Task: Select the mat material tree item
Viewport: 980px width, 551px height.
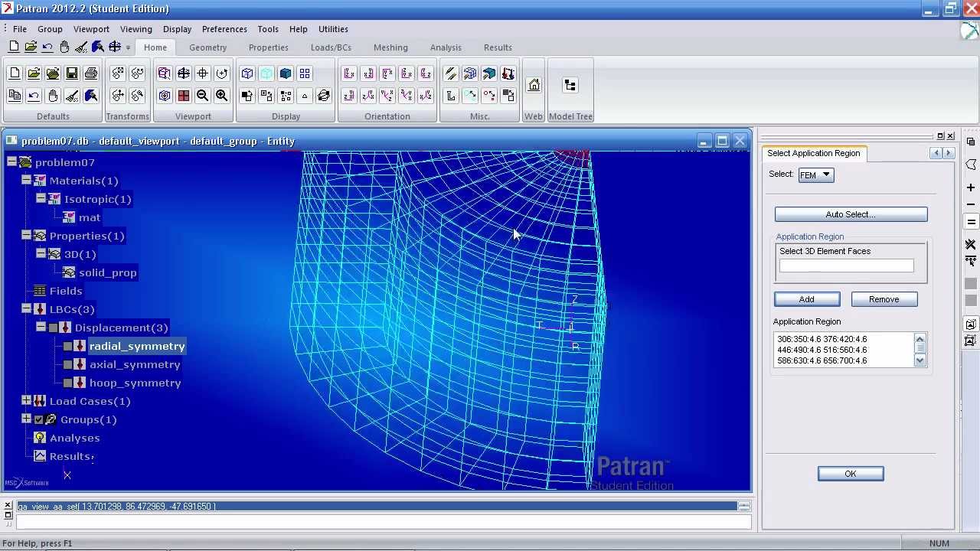Action: click(90, 217)
